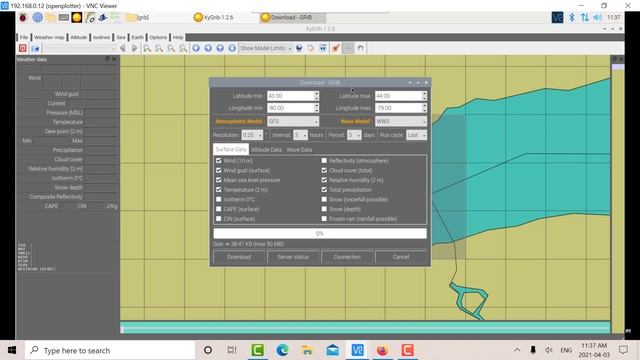
Task: Open the Altitude menu
Action: click(79, 37)
